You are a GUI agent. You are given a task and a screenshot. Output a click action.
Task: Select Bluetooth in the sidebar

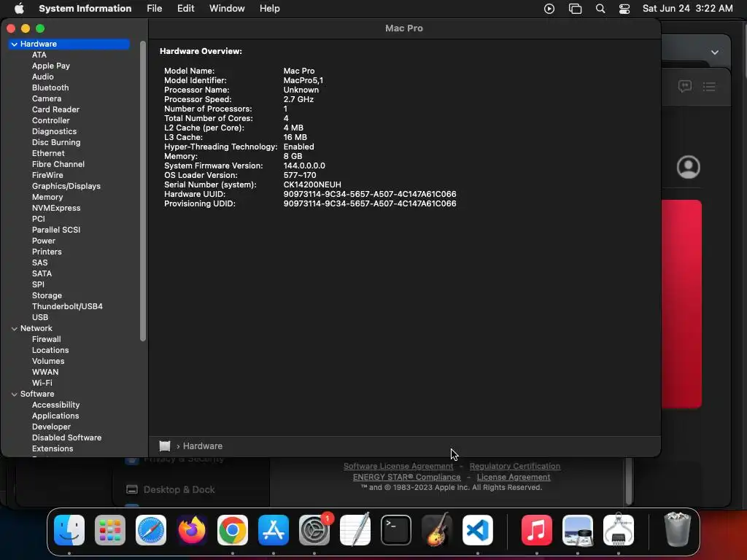pos(50,87)
